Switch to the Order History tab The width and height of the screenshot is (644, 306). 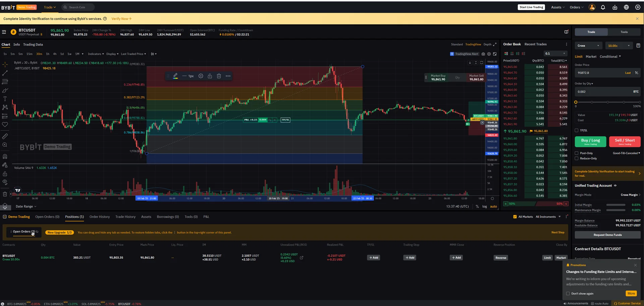pyautogui.click(x=100, y=217)
